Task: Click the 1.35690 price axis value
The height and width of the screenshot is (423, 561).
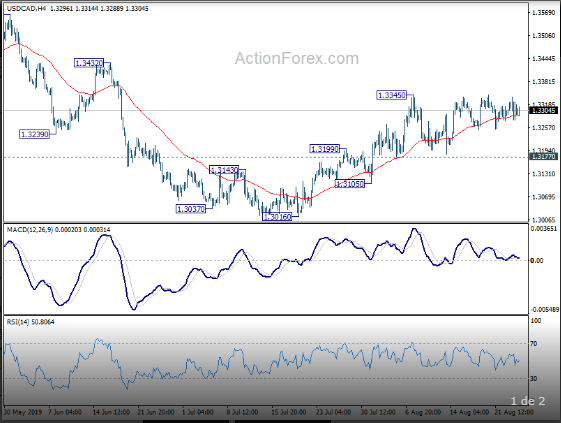Action: click(543, 13)
